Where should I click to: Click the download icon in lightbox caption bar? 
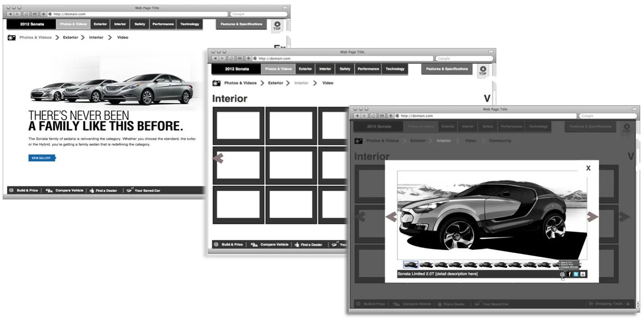click(583, 274)
